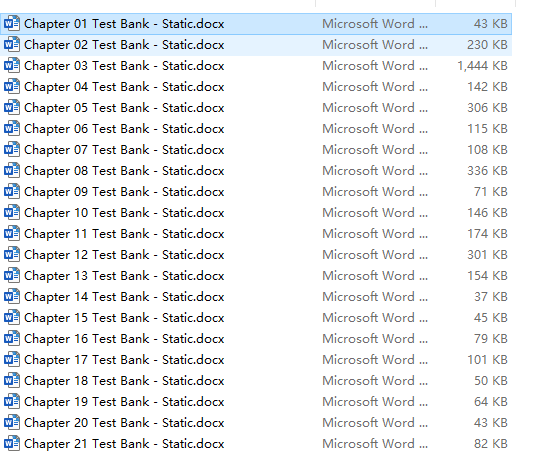Select the docx icon beside Chapter 17 file
The width and height of the screenshot is (539, 473).
12,360
